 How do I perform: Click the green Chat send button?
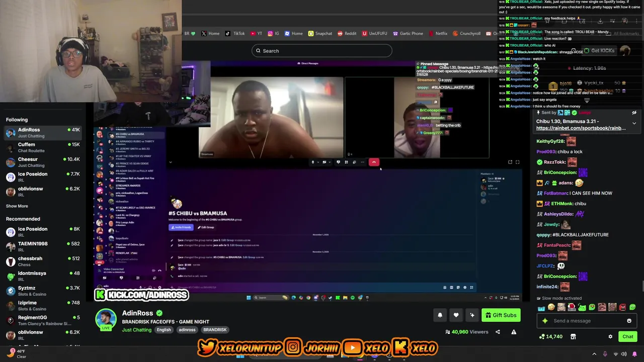628,336
